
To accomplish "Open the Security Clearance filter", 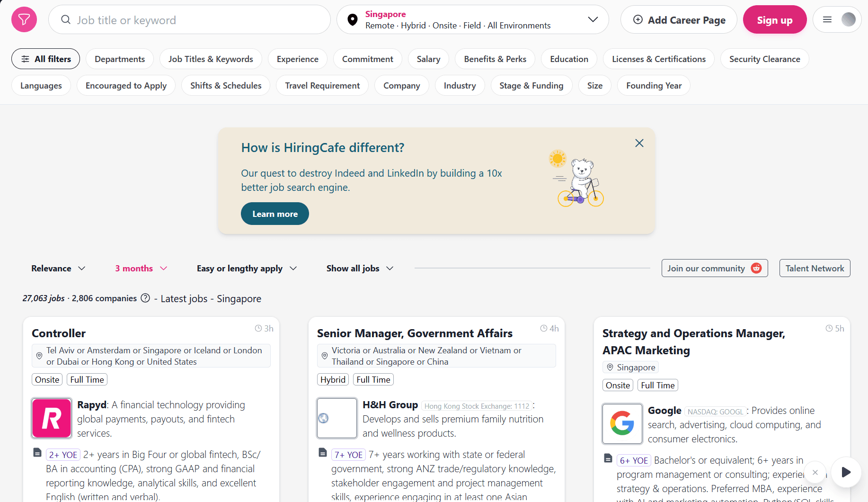I will click(x=765, y=59).
